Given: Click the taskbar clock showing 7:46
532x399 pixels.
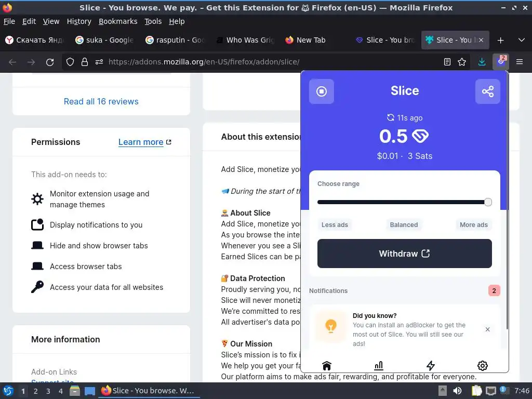Looking at the screenshot, I should click(x=522, y=391).
